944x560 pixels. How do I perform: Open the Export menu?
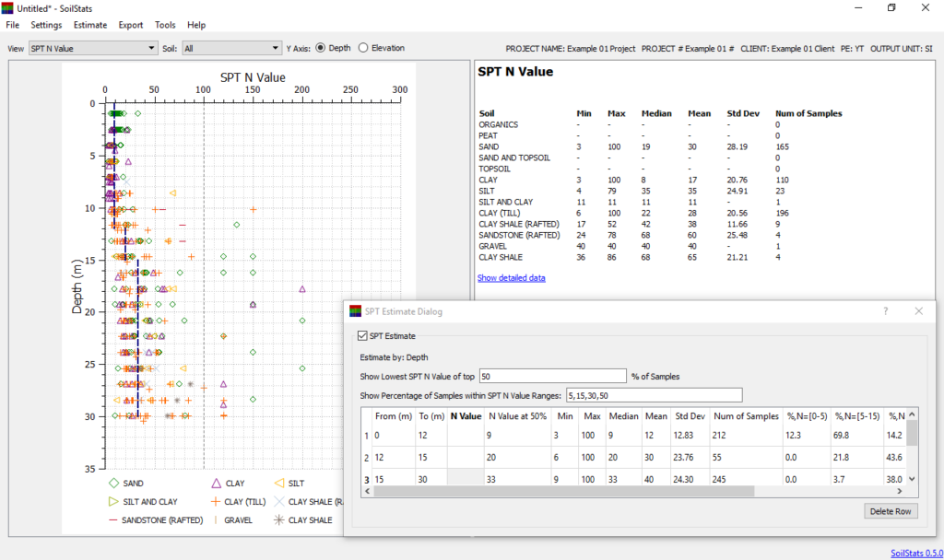(x=131, y=25)
